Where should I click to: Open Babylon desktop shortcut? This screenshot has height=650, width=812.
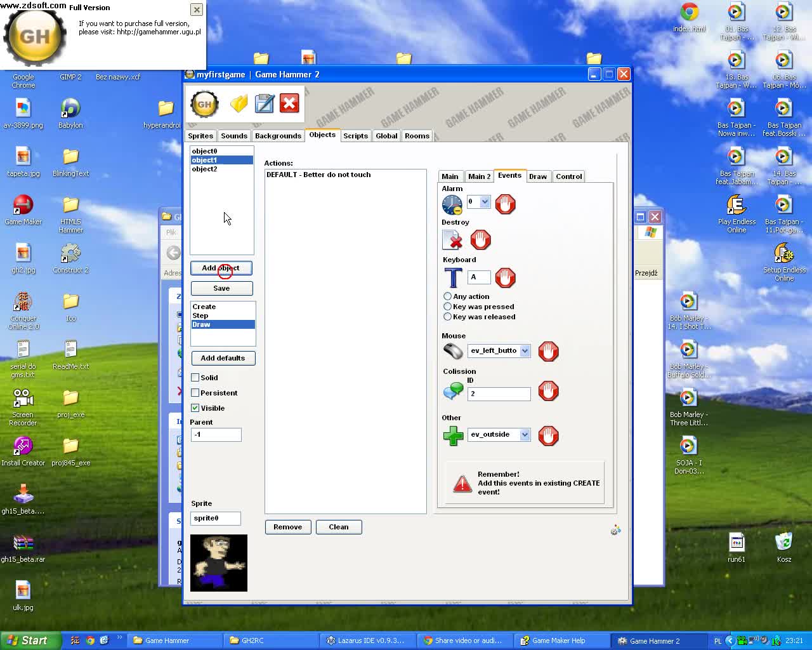(70, 114)
